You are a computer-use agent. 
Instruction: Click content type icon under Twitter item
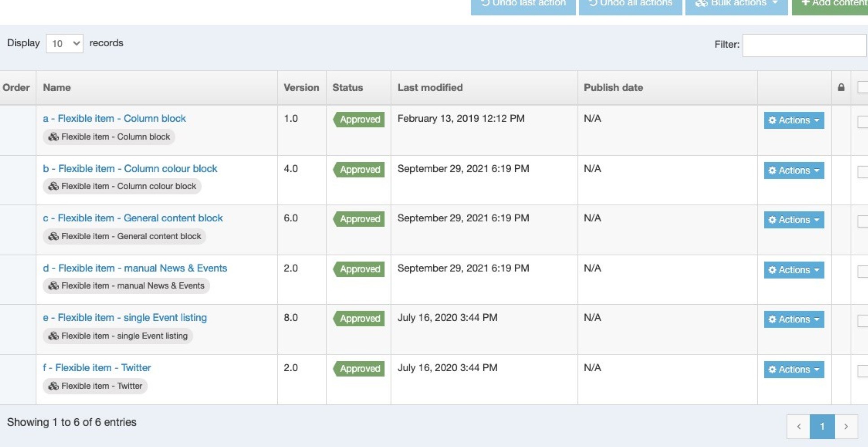tap(53, 386)
